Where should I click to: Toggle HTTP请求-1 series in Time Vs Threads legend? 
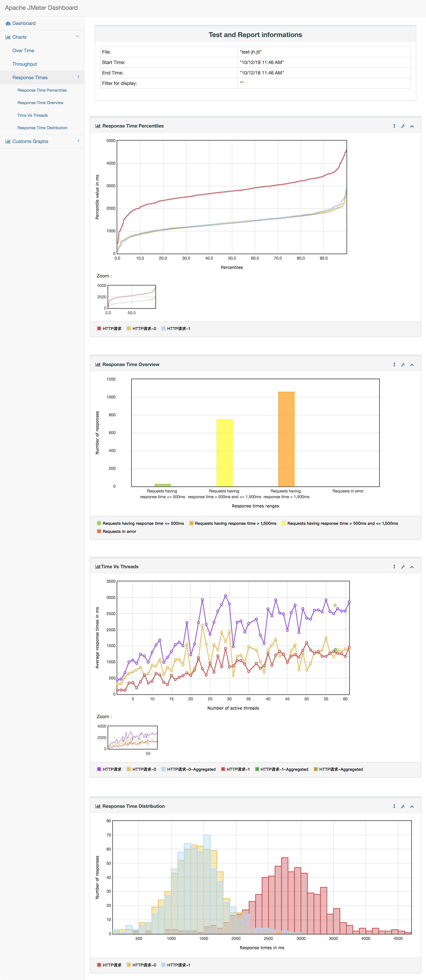(x=235, y=769)
